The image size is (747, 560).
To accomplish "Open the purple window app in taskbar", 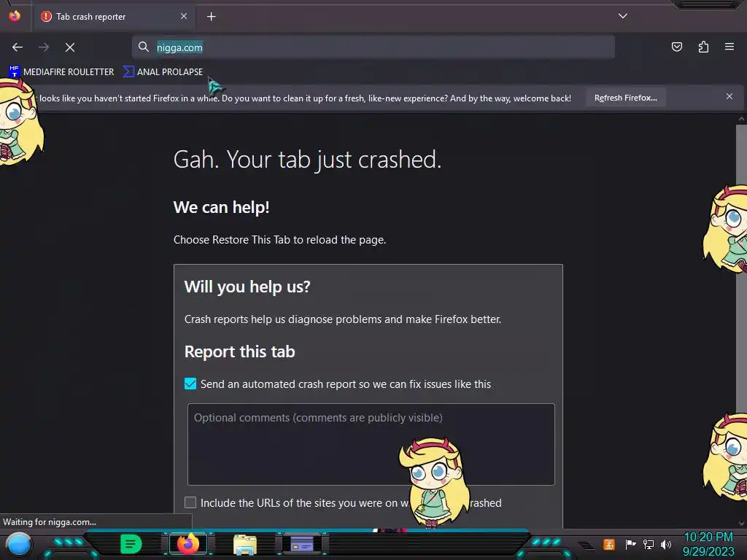I will point(302,544).
